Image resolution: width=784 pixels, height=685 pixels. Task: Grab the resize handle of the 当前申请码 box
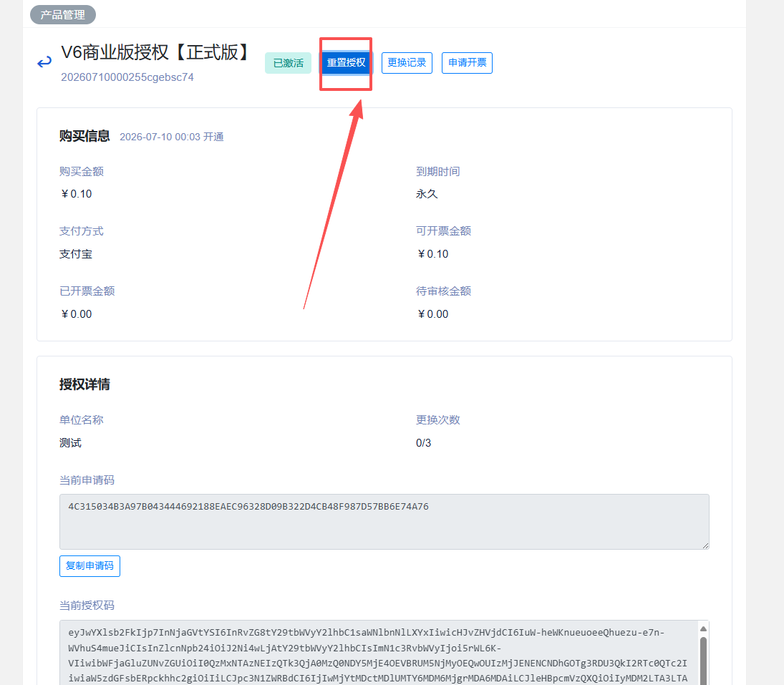pyautogui.click(x=705, y=545)
